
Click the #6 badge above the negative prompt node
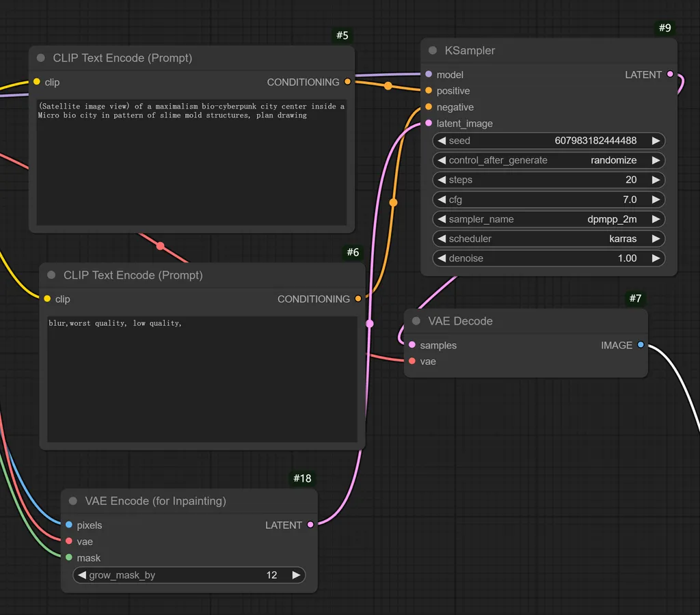coord(353,252)
